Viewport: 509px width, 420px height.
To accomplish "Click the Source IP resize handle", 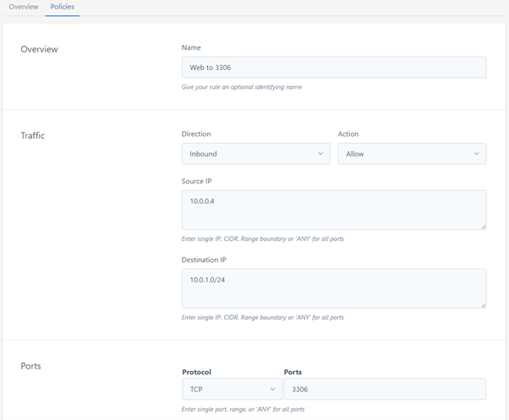I will coord(482,226).
